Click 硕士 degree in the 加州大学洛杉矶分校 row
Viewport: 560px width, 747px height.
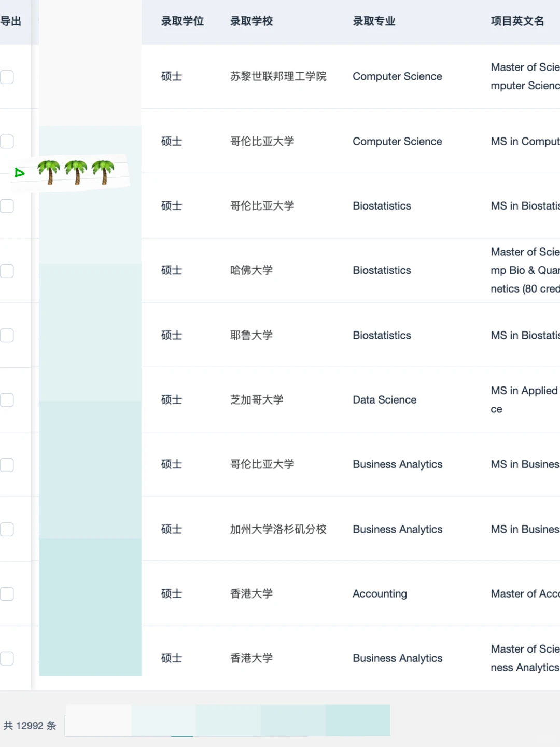click(172, 529)
